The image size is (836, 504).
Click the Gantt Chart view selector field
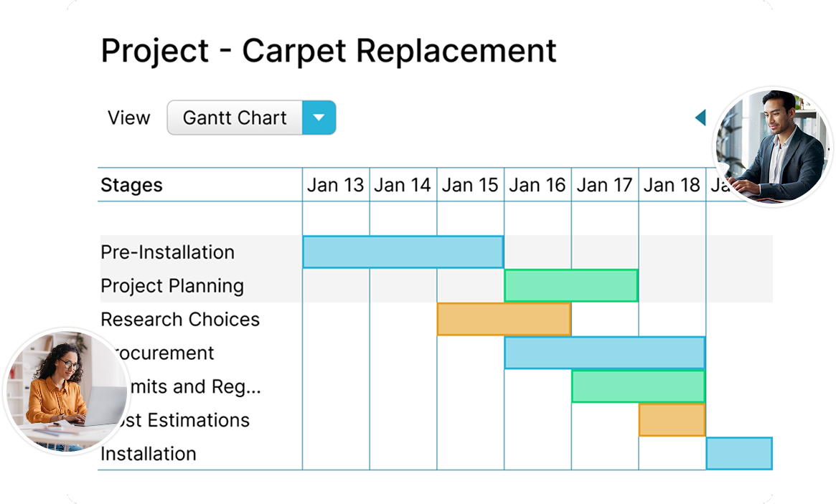tap(235, 118)
